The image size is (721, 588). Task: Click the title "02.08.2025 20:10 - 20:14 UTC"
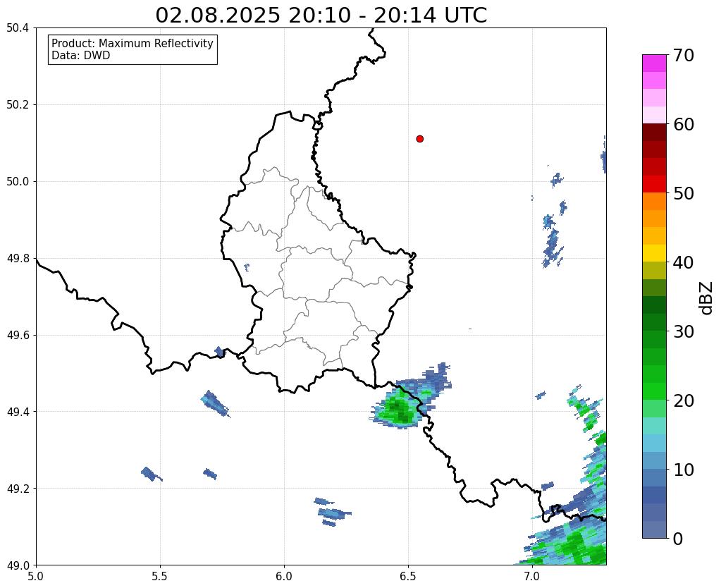pos(321,16)
